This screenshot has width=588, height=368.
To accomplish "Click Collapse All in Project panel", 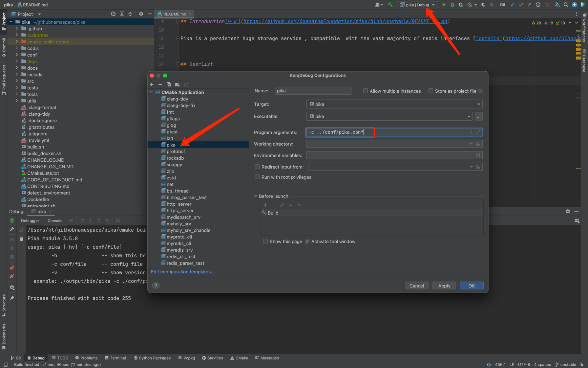I will (x=130, y=14).
